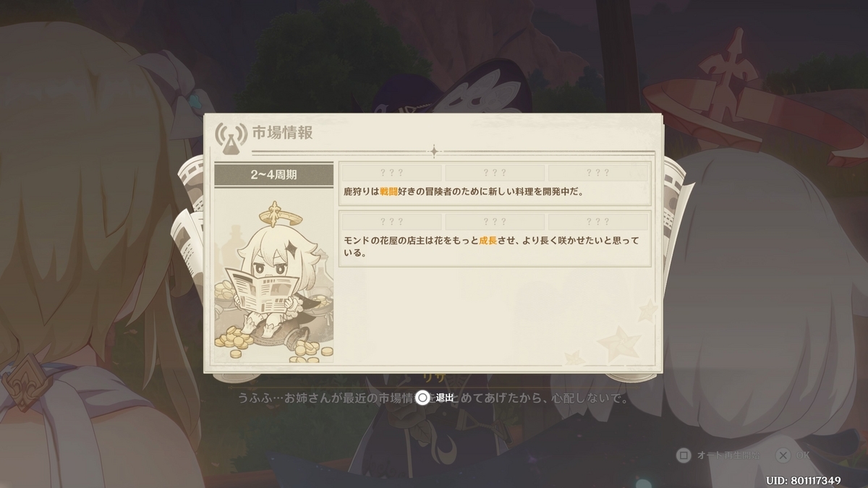
Task: Click first ??? slot above モンド花屋 news
Action: (391, 222)
